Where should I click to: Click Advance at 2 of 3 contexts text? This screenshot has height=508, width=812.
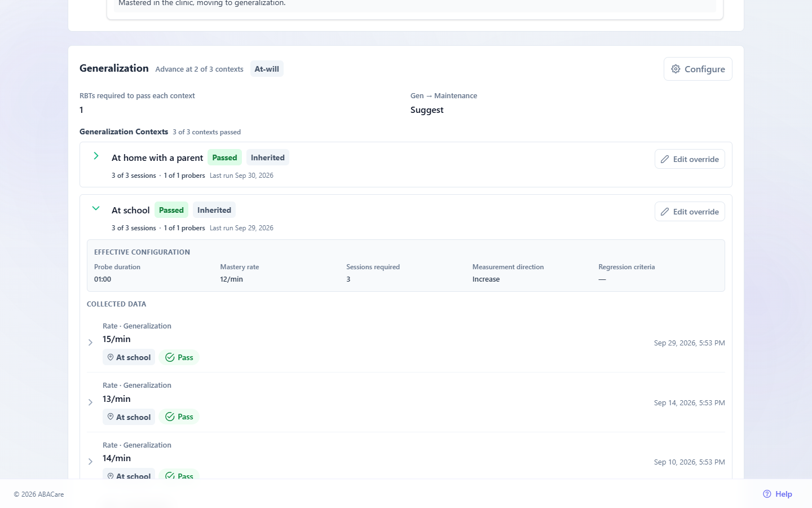pyautogui.click(x=200, y=69)
